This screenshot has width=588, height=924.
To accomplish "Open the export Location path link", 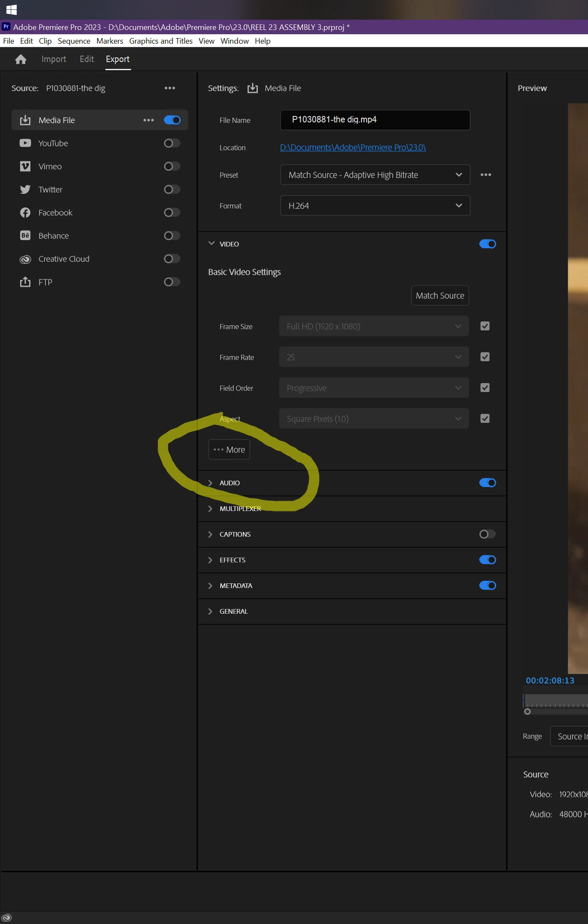I will point(353,147).
